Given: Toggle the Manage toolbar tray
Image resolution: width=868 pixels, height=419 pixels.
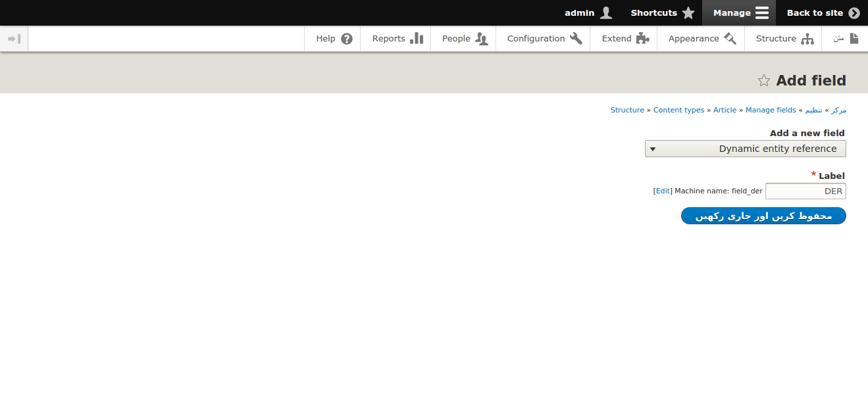Looking at the screenshot, I should pos(740,13).
